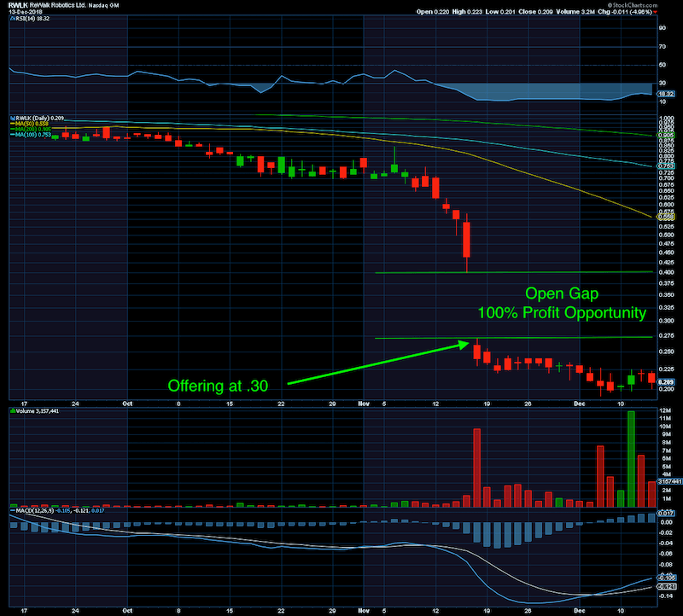The image size is (683, 616).
Task: Click the Nasdaq GM exchange label
Action: (x=104, y=5)
